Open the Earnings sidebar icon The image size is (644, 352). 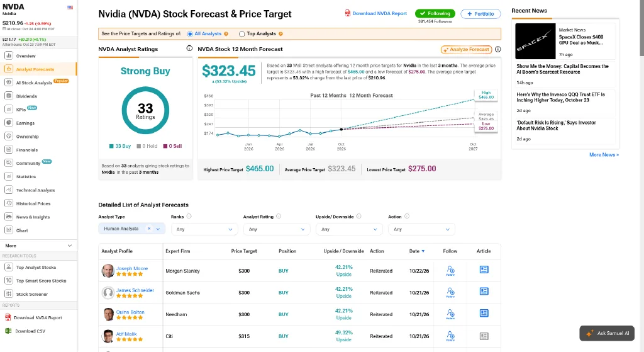[8, 123]
